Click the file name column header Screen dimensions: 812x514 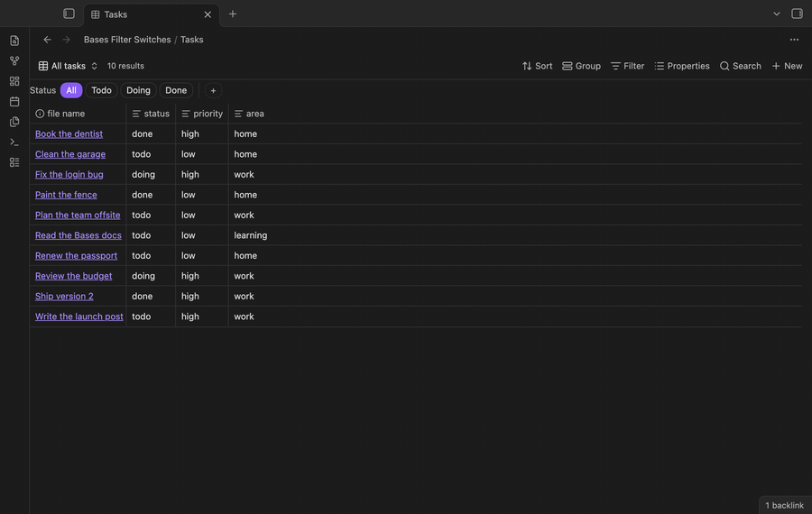78,114
